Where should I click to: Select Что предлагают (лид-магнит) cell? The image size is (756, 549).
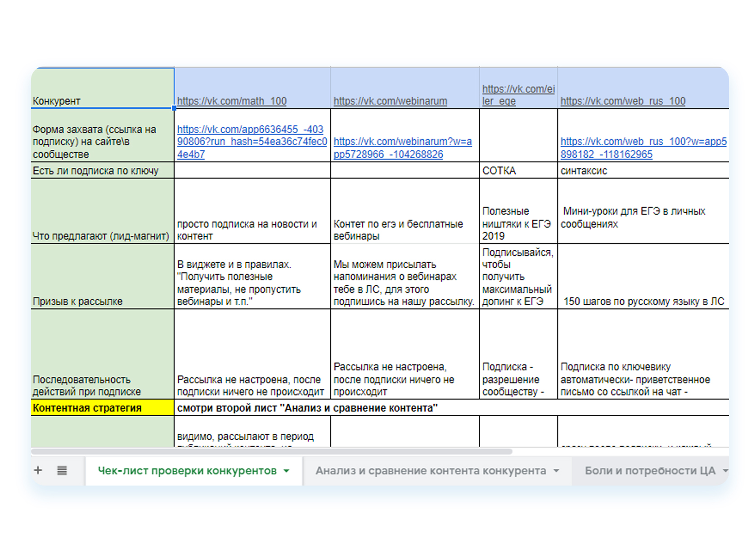pos(103,211)
